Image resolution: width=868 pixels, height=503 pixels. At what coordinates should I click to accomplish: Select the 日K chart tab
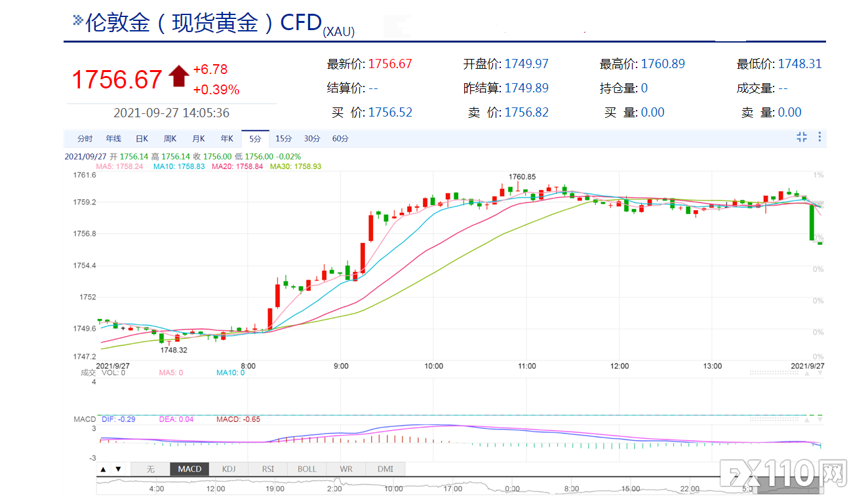tap(142, 139)
